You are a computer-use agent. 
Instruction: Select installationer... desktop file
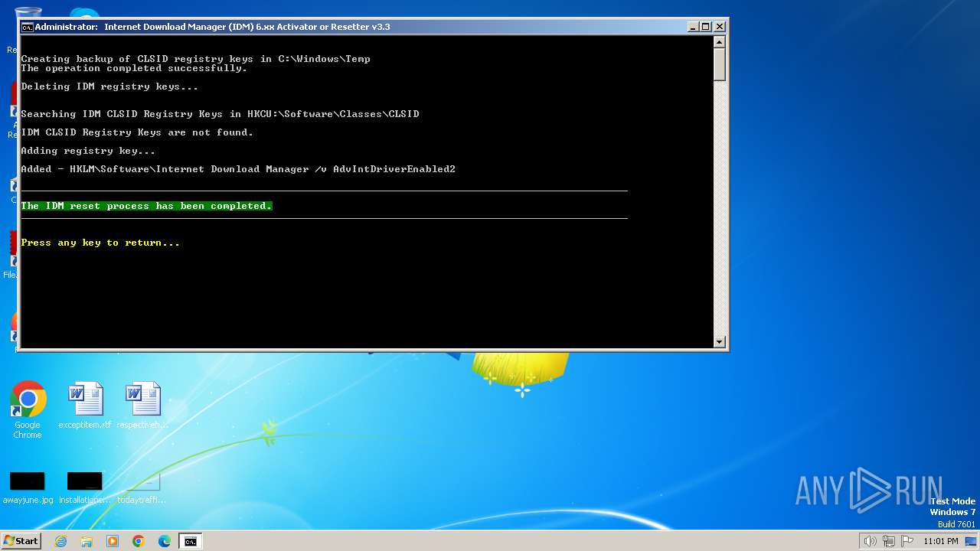(x=85, y=487)
